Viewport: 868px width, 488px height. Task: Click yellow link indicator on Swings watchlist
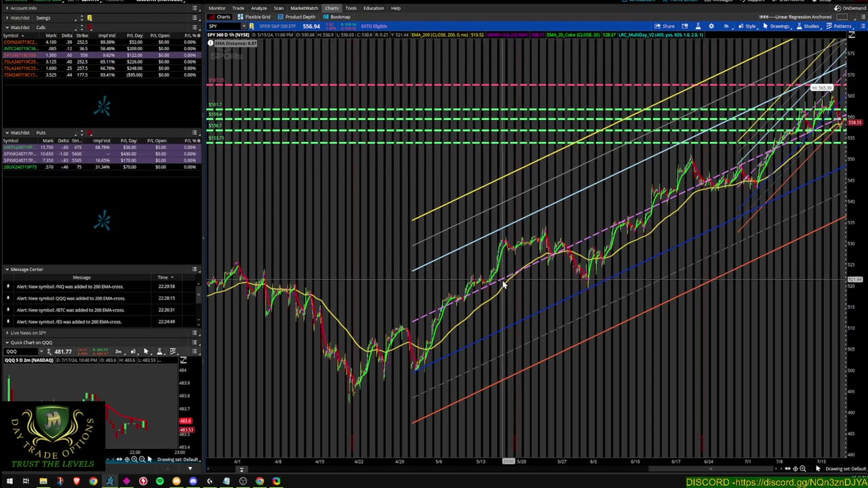coord(90,18)
